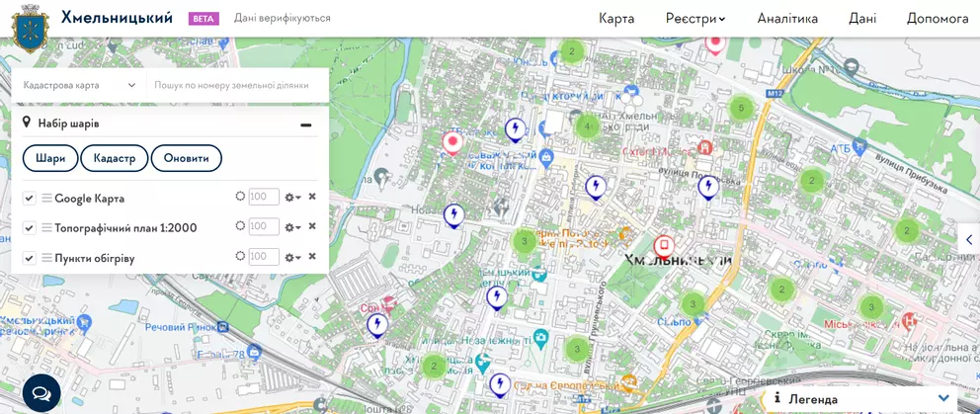Disable the Пункти обігріву layer checkbox
Image resolution: width=980 pixels, height=414 pixels.
pyautogui.click(x=30, y=258)
